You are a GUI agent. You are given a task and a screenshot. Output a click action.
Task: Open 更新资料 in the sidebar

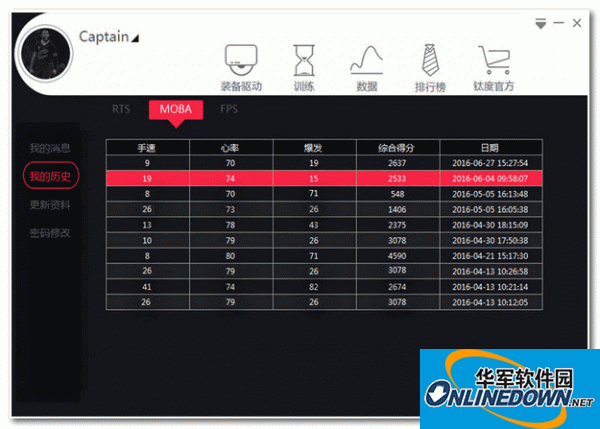point(50,205)
